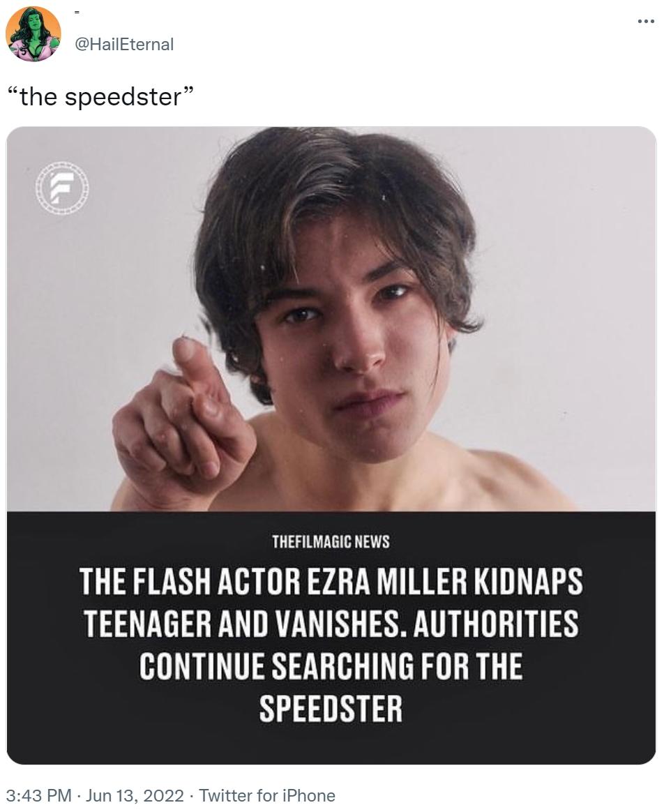Click the ellipsis icon in the top right corner
664x812 pixels.
pyautogui.click(x=644, y=22)
